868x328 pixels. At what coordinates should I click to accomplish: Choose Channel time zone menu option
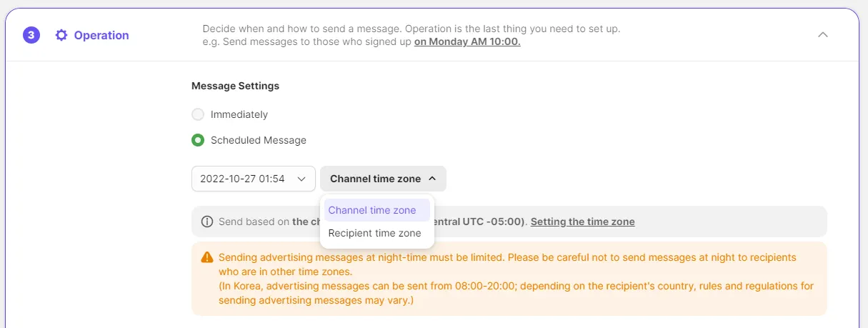(x=372, y=210)
